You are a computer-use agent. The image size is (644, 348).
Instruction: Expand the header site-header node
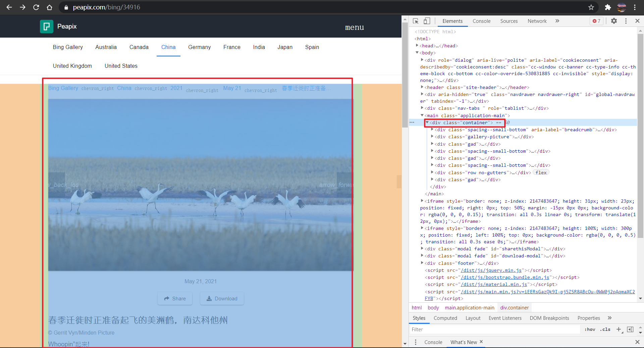(422, 87)
